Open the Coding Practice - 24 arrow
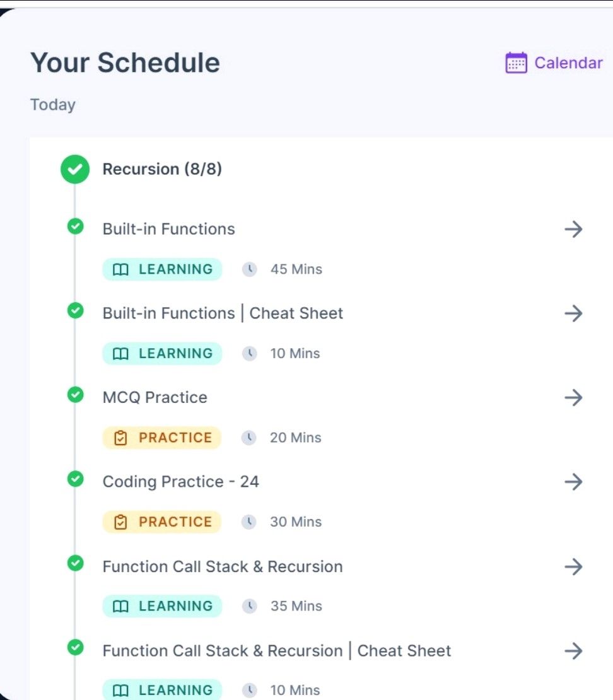Image resolution: width=613 pixels, height=700 pixels. click(x=574, y=482)
